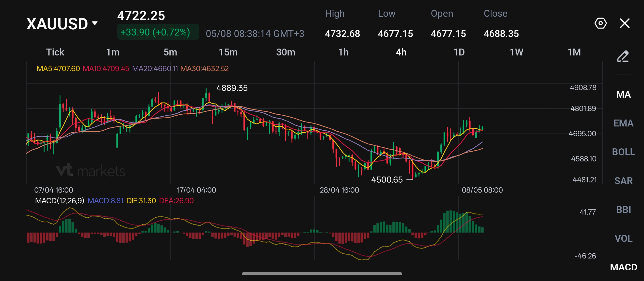The height and width of the screenshot is (281, 644).
Task: Switch to 1W timeframe
Action: pos(516,52)
